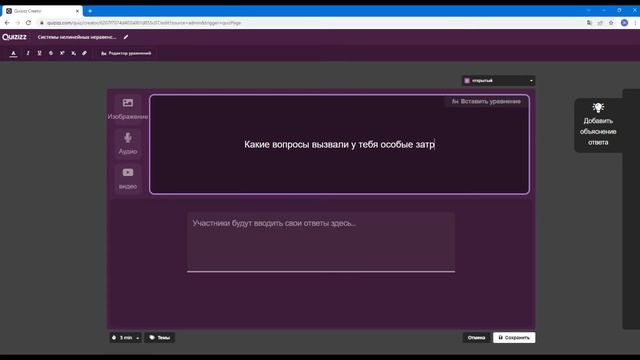This screenshot has width=640, height=360.
Task: View site security lock info
Action: [41, 23]
